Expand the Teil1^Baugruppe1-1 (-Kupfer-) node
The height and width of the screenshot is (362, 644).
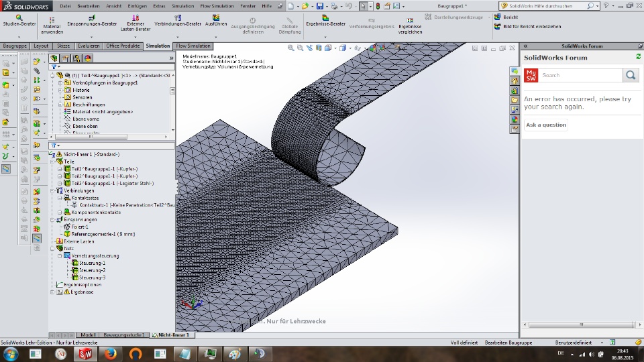(60, 169)
